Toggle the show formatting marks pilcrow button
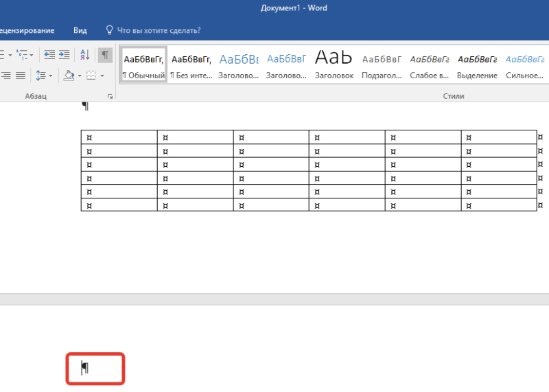 click(105, 54)
